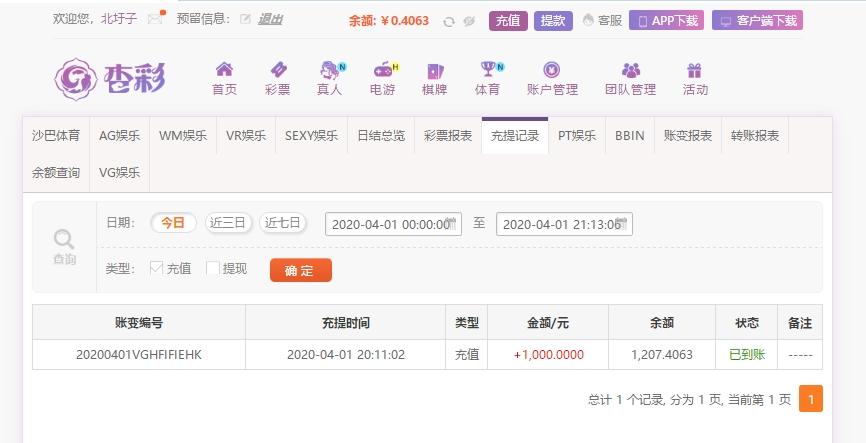Click the 充提时间 cell 2020-04-01 20:11:02
The width and height of the screenshot is (866, 443).
tap(346, 355)
